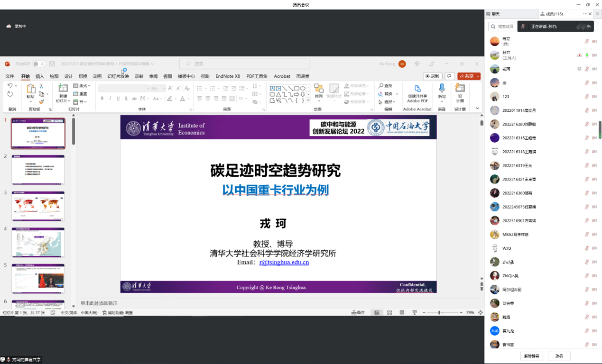Switch to Slide Sorter view
602x364 pixels.
pyautogui.click(x=389, y=312)
